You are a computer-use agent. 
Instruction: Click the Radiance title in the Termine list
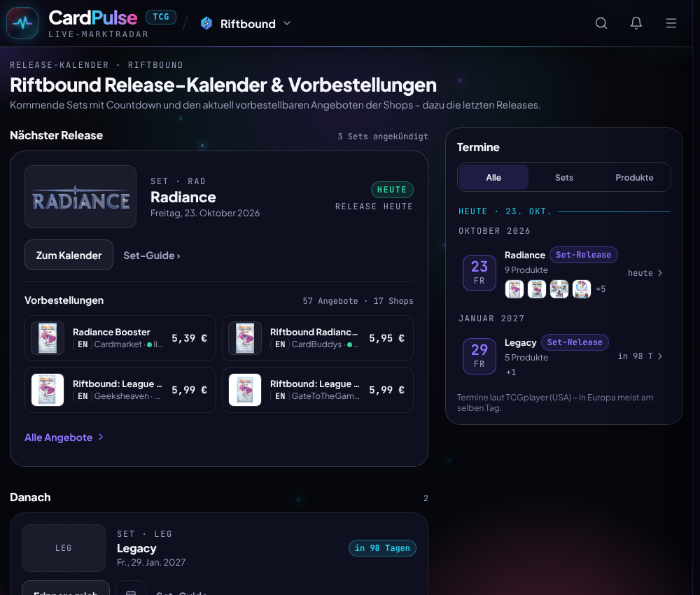click(x=525, y=255)
